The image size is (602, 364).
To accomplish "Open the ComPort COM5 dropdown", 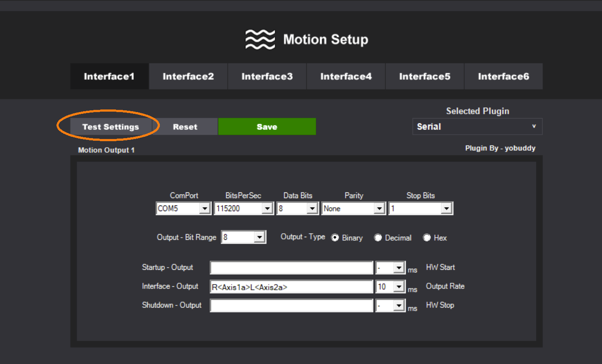I will click(205, 209).
